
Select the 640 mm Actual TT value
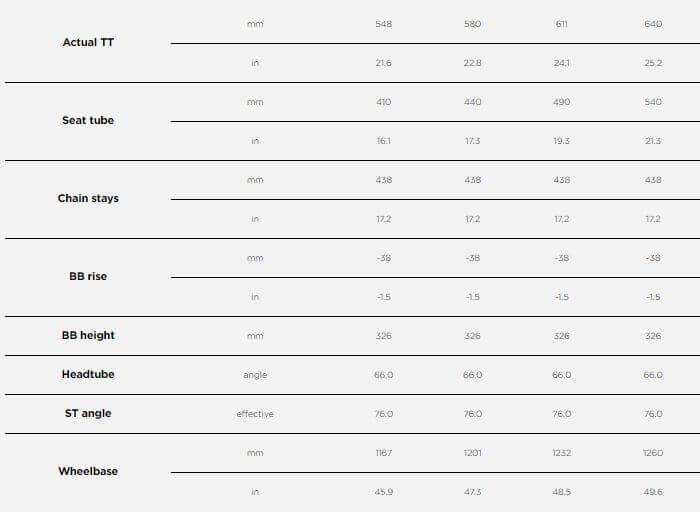tap(653, 23)
